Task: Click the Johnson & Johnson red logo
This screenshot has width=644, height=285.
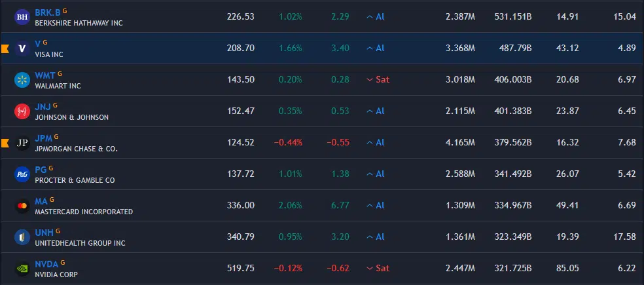Action: point(22,111)
